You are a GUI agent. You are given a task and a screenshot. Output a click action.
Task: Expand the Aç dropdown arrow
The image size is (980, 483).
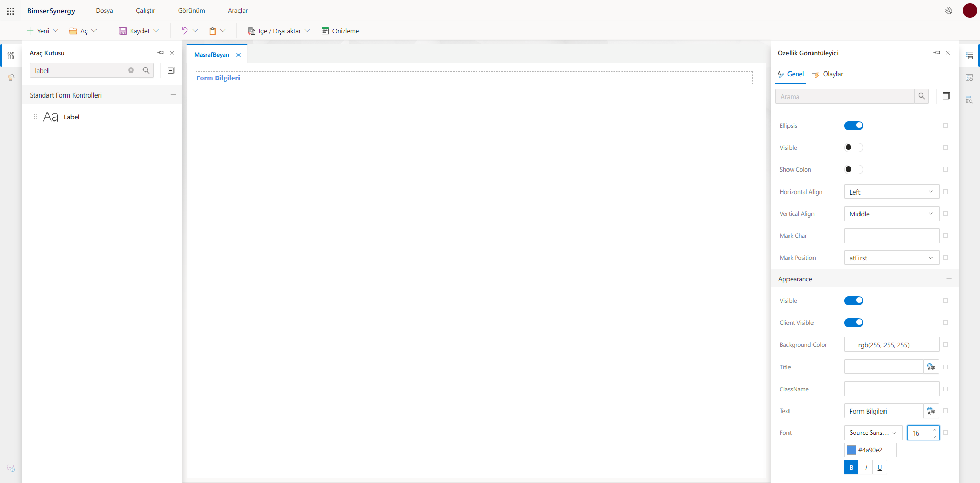click(94, 31)
